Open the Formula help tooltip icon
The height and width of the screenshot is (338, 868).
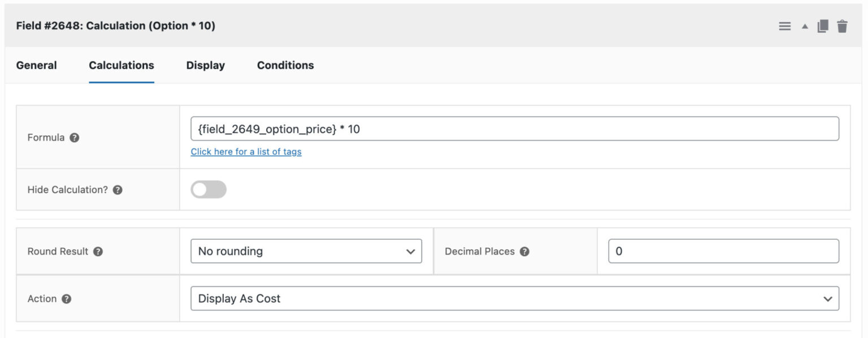point(74,137)
